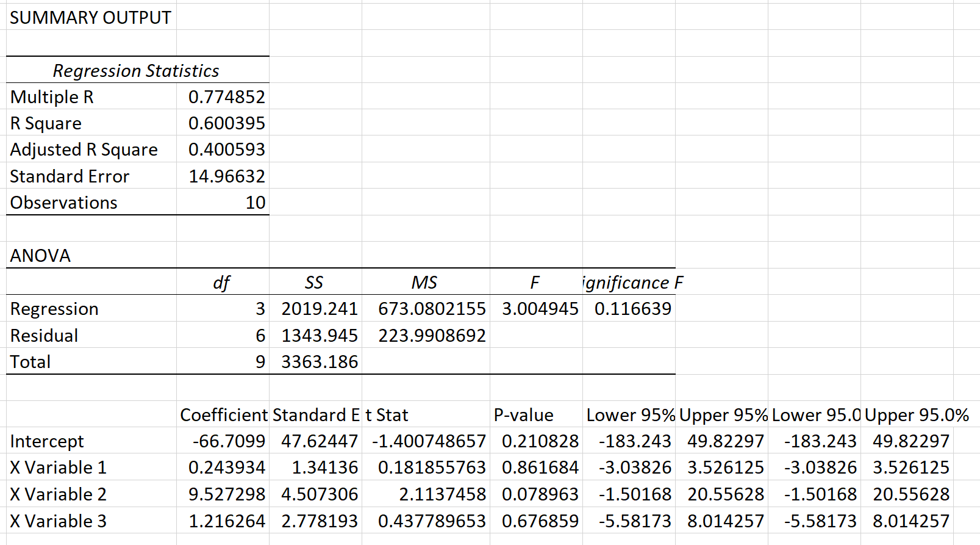
Task: Click the Standard Error value 14.96632
Action: click(226, 176)
